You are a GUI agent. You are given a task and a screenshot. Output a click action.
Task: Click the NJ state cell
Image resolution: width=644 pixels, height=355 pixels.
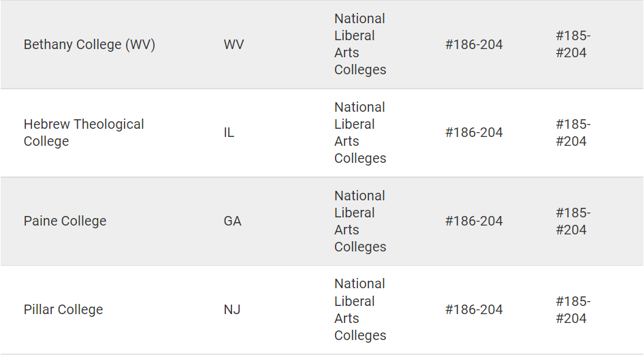click(232, 309)
